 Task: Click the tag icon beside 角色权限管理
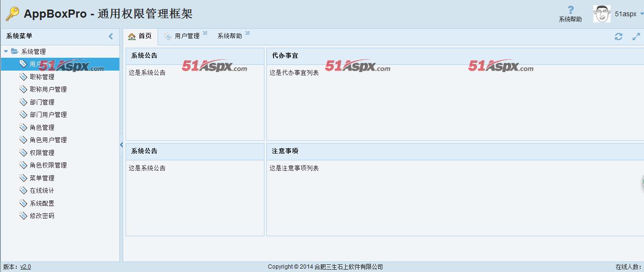23,165
